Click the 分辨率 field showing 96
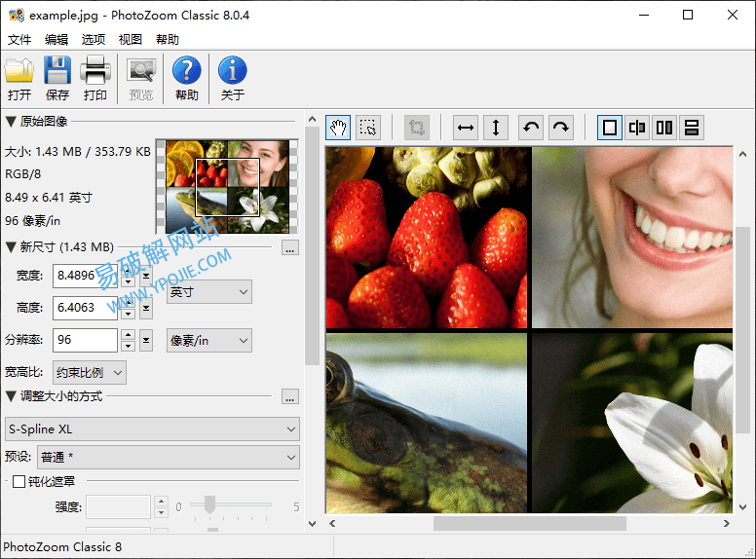The height and width of the screenshot is (559, 756). (x=85, y=340)
